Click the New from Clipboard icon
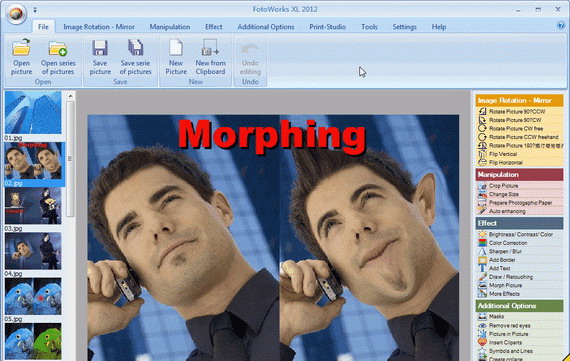Viewport: 570px width, 361px height. (x=210, y=48)
